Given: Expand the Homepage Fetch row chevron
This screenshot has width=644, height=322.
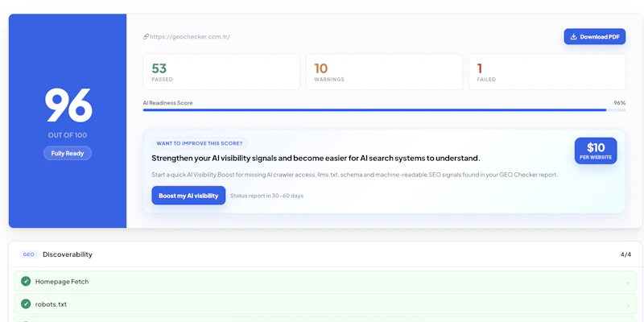Looking at the screenshot, I should (x=628, y=283).
